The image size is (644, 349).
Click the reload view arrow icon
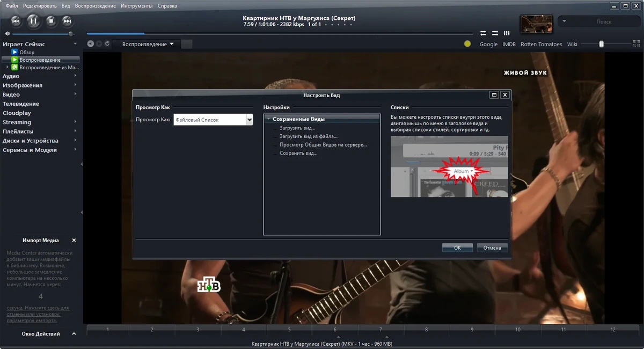[x=107, y=44]
